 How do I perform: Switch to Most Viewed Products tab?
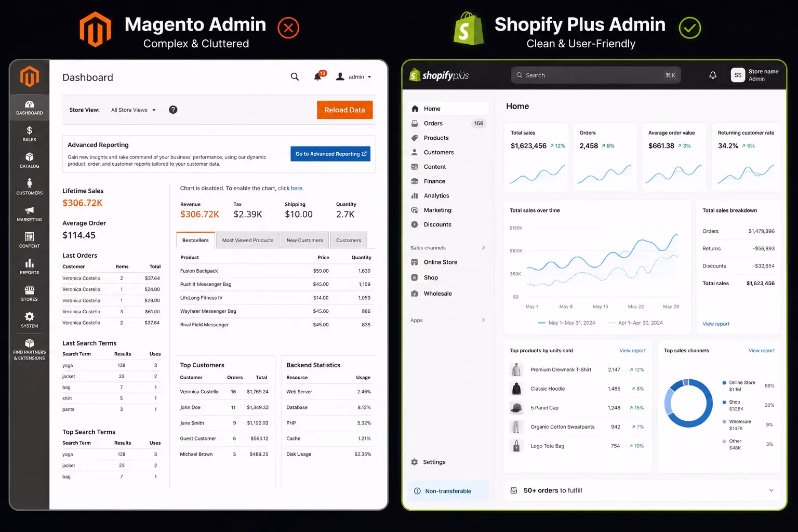tap(248, 240)
